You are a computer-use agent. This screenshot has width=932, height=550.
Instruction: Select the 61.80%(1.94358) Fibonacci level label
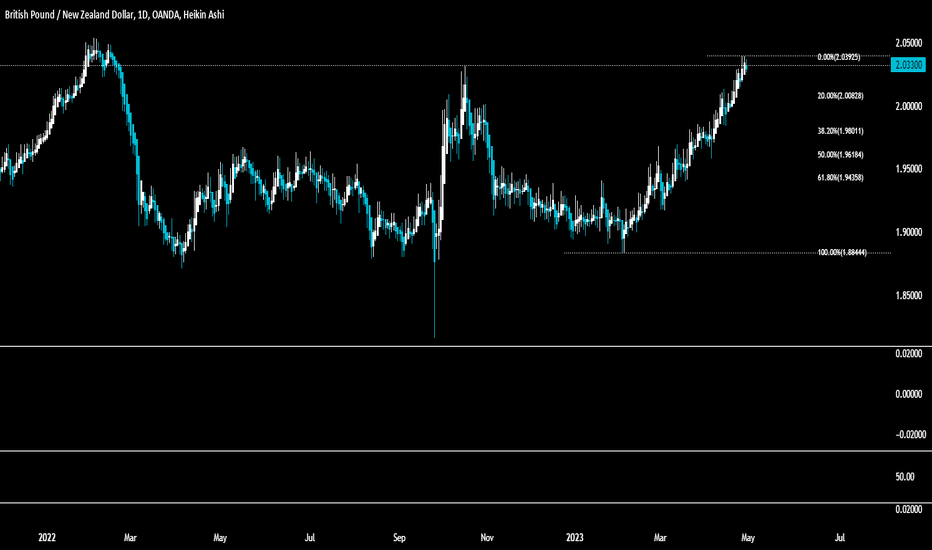[840, 177]
